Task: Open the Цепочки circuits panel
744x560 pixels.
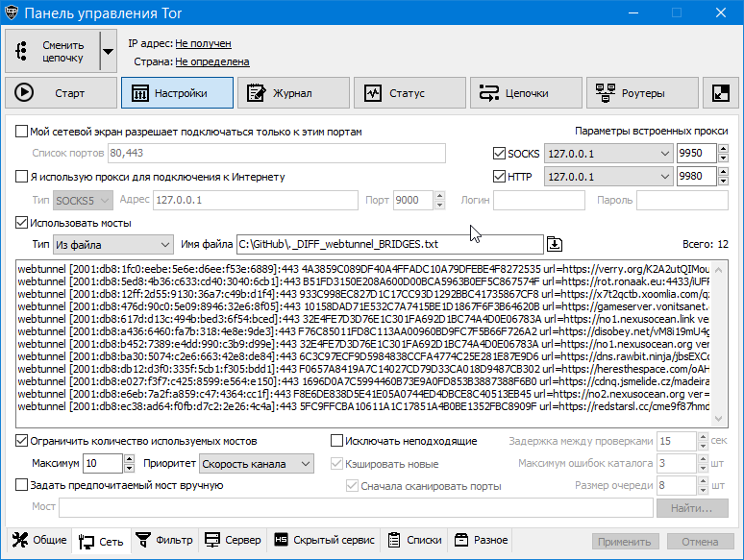Action: tap(526, 93)
